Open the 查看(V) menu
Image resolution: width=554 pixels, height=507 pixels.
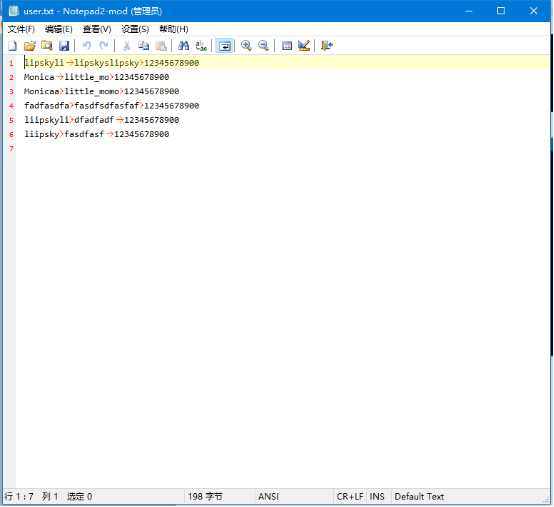[x=97, y=29]
